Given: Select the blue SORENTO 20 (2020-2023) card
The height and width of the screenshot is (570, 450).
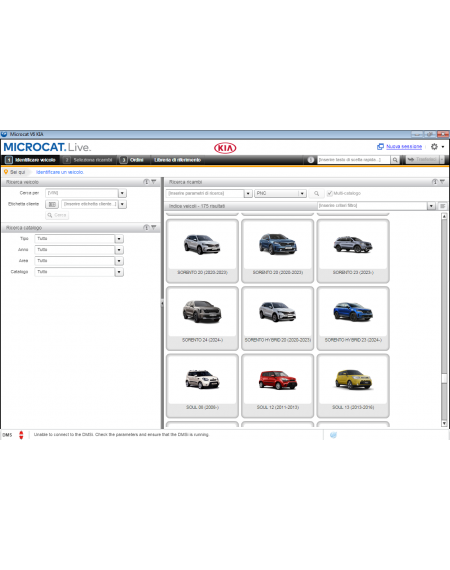Looking at the screenshot, I should coord(277,251).
